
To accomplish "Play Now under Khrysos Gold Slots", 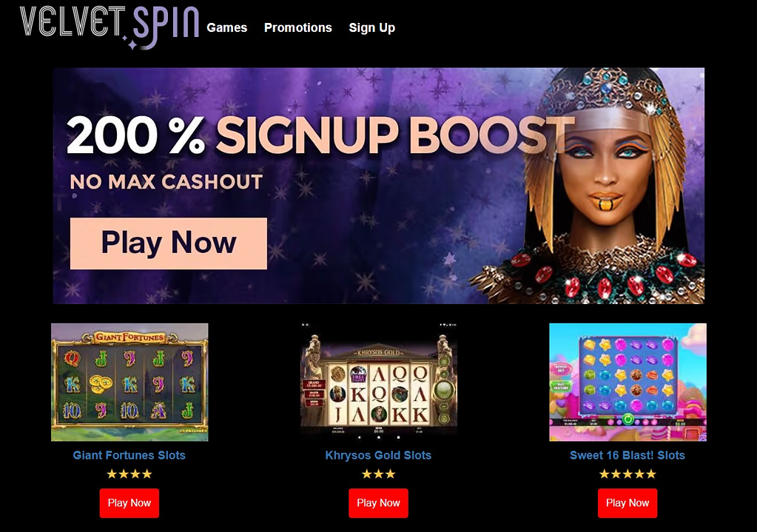I will (379, 503).
